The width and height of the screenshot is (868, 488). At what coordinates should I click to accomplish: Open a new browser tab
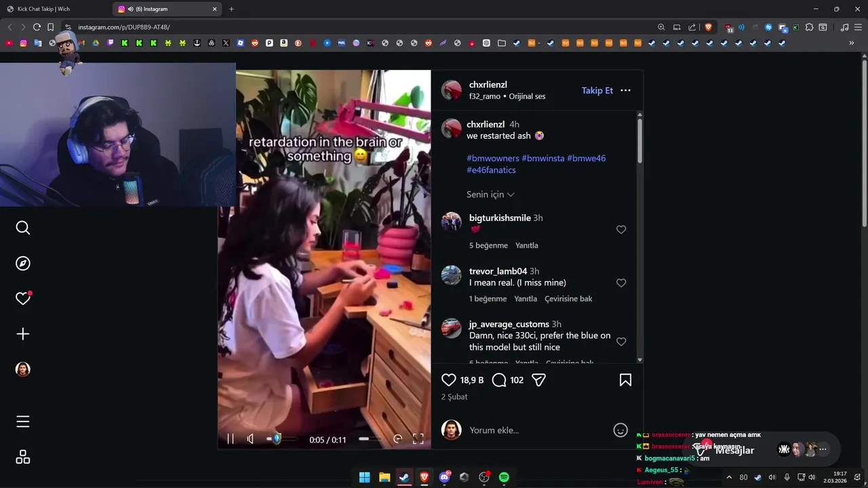(x=231, y=9)
